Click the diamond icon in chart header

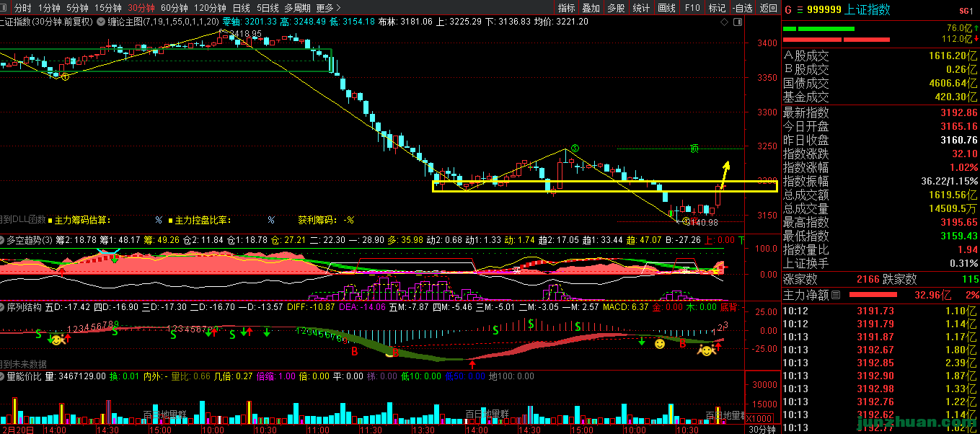[724, 22]
